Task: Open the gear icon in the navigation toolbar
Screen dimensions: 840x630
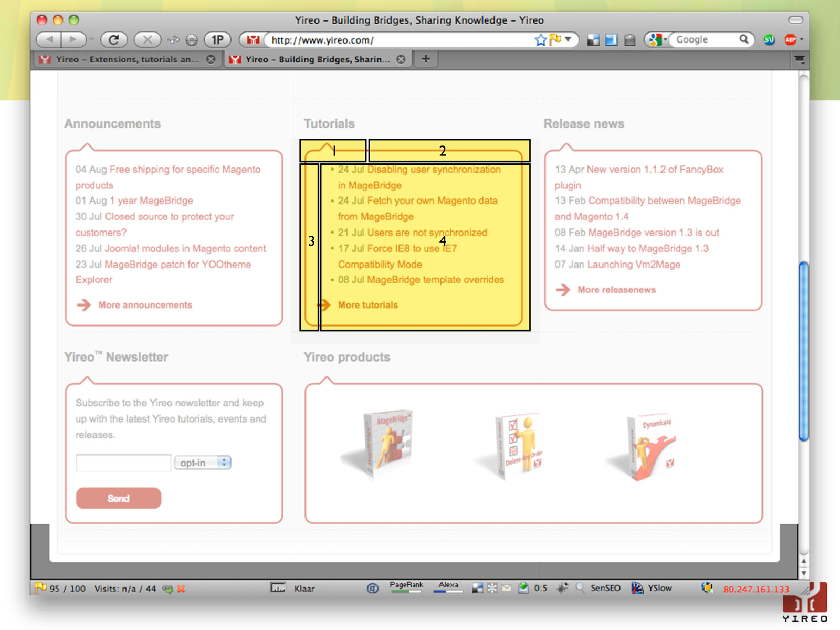Action: tap(192, 40)
